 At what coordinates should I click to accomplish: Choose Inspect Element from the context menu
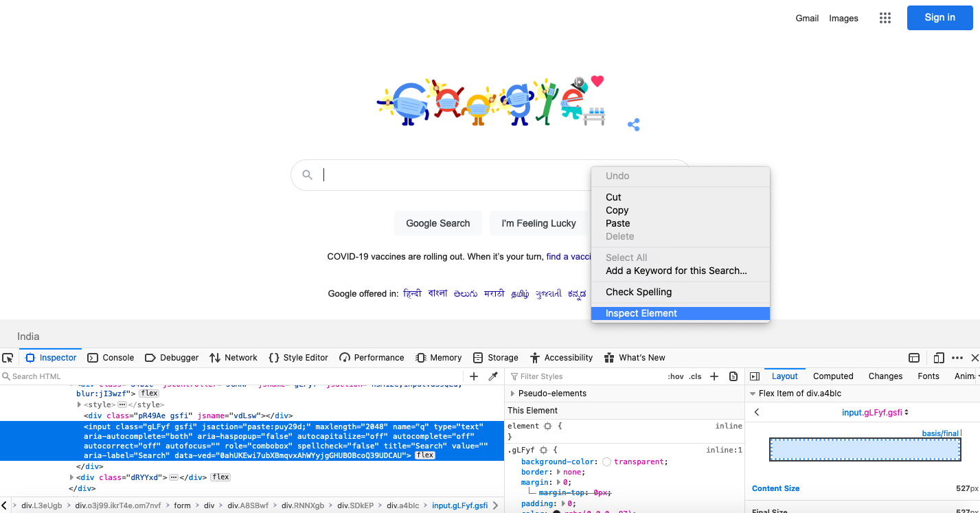point(640,313)
